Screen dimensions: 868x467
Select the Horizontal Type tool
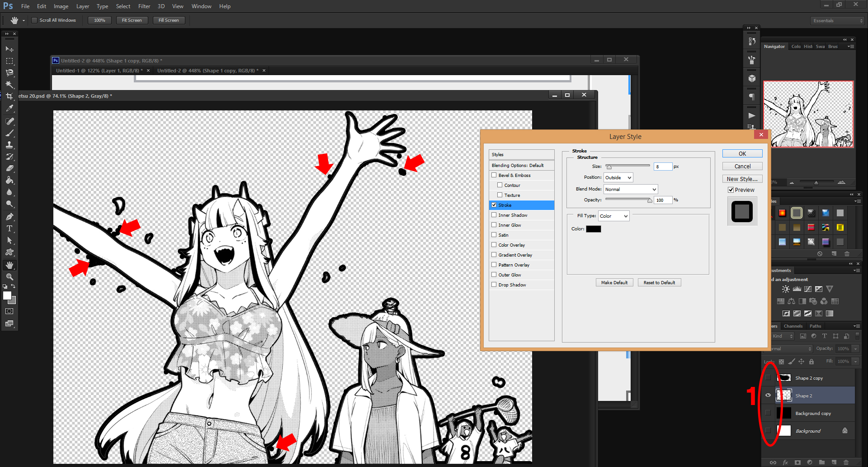[9, 229]
